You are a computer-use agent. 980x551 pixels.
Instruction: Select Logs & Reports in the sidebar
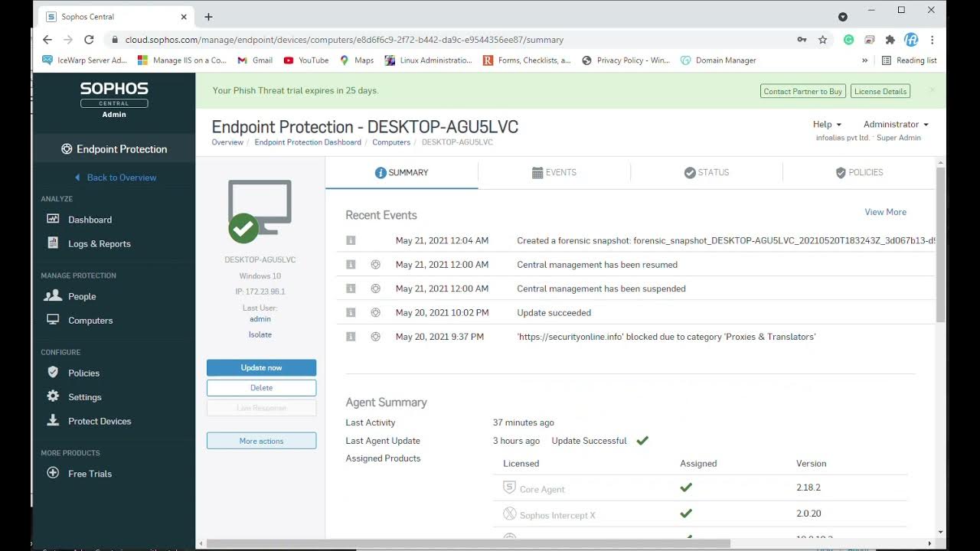(100, 243)
